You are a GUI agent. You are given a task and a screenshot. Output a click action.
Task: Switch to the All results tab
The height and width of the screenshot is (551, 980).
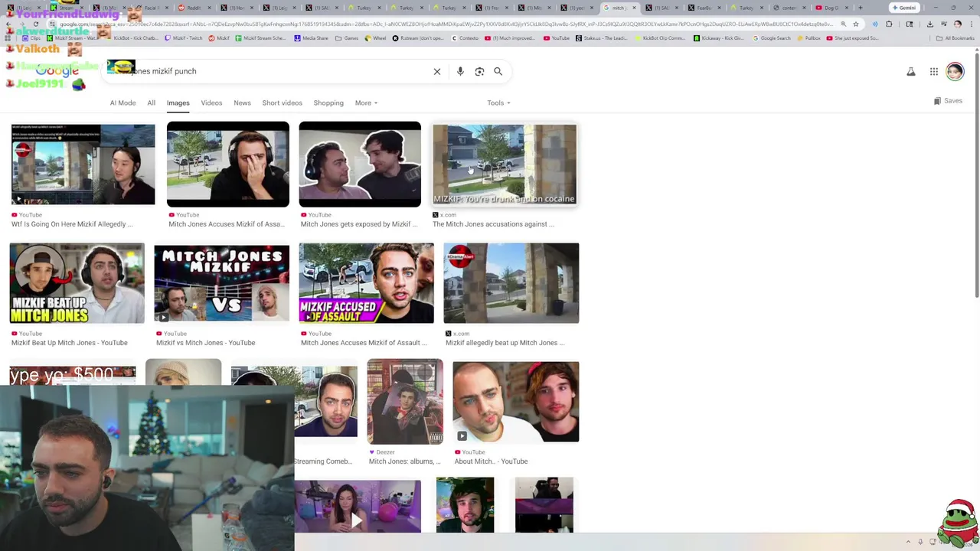[152, 103]
